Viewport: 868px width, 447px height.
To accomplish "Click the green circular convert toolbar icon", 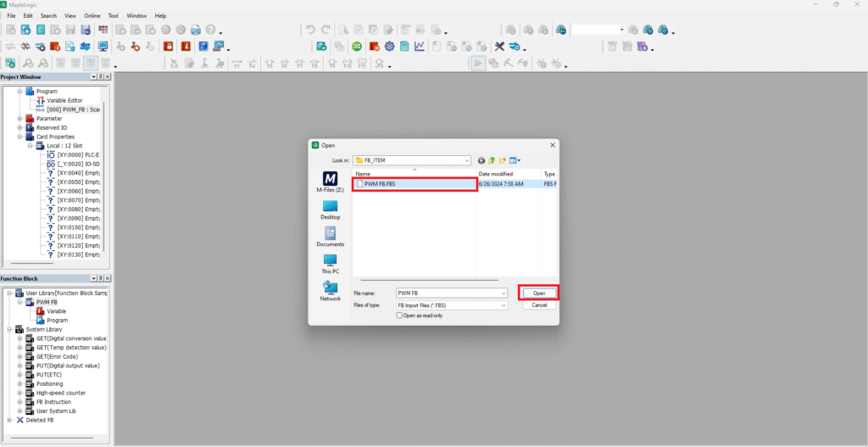I will pyautogui.click(x=357, y=47).
